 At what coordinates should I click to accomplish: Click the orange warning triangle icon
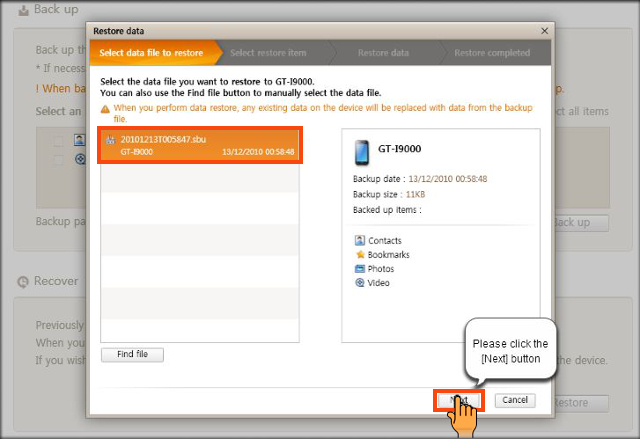click(106, 107)
